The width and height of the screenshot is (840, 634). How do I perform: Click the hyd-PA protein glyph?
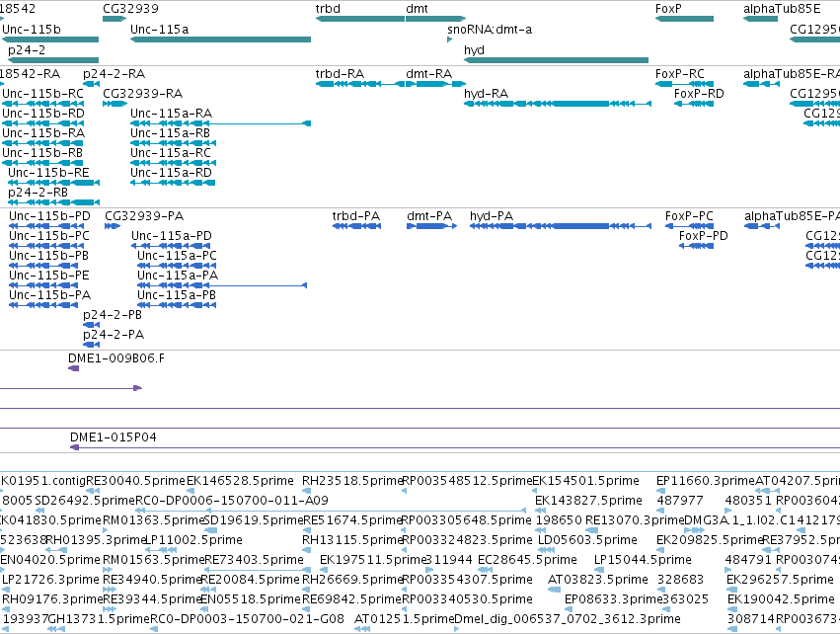561,226
